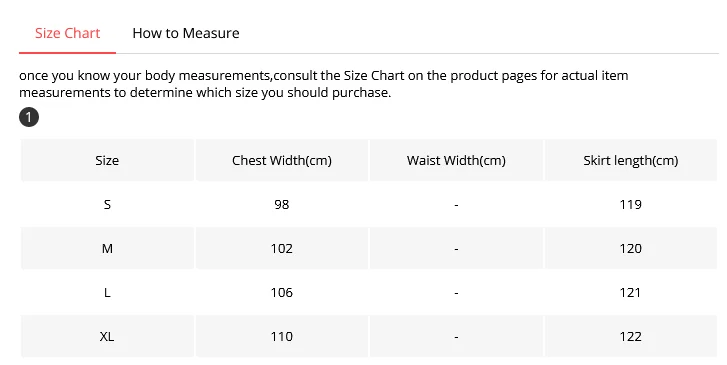Click the Chest Width(cm) header
Viewport: 727px width, 365px height.
pos(282,160)
